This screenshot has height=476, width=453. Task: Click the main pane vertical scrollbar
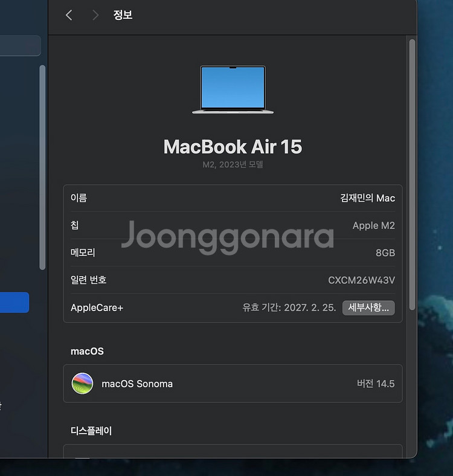click(412, 175)
